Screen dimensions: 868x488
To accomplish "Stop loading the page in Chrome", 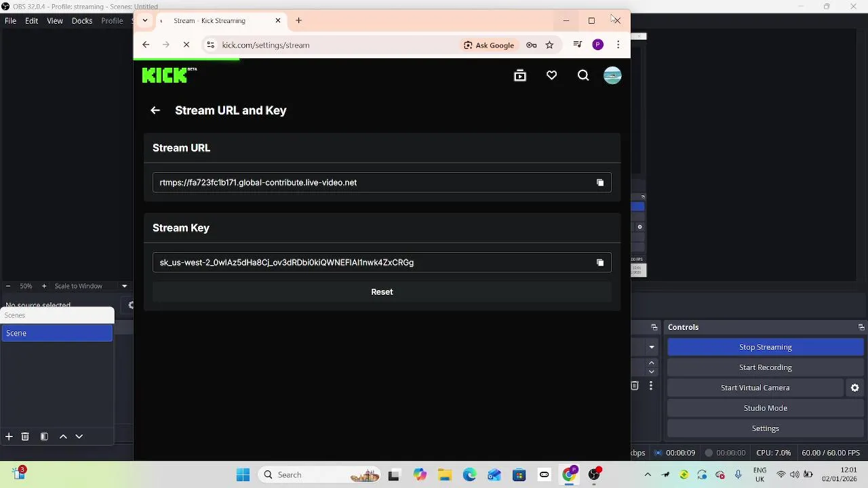I will click(x=186, y=45).
